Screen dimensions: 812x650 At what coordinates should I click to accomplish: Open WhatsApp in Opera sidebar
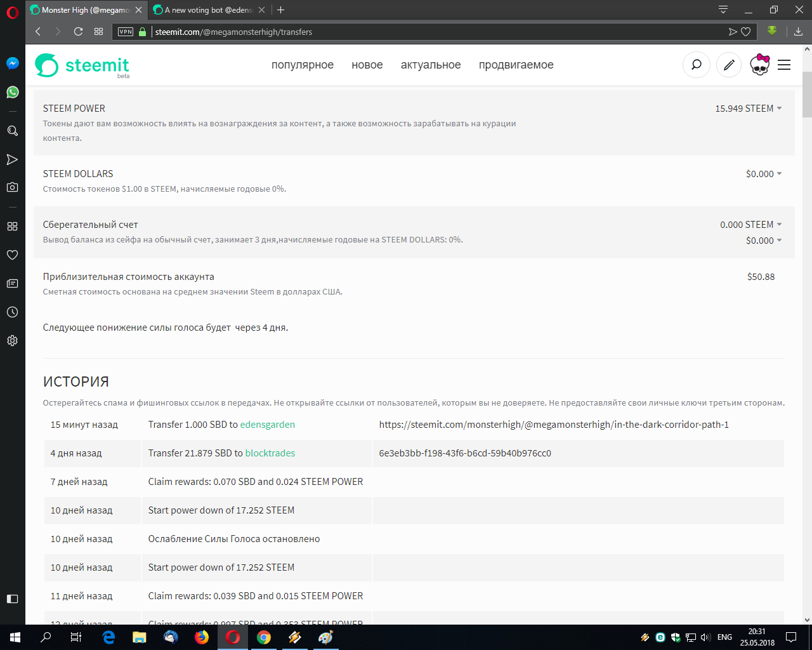coord(12,92)
